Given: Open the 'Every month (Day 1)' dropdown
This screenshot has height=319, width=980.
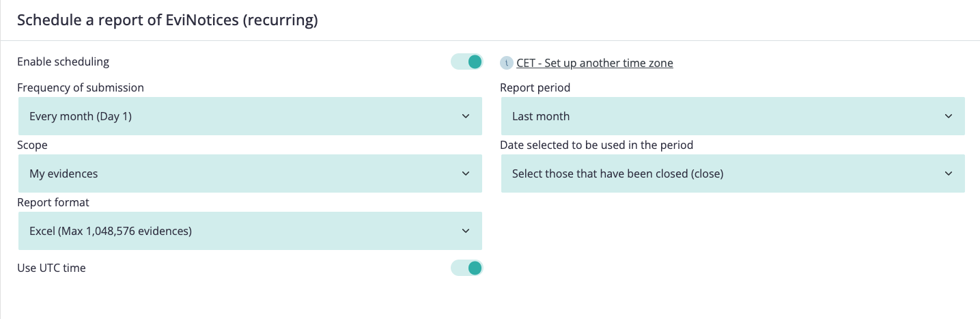Looking at the screenshot, I should coord(250,116).
